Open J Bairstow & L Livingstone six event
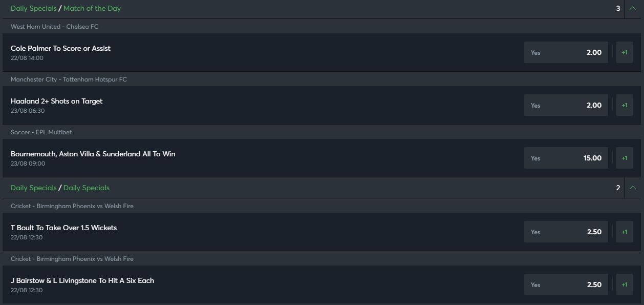This screenshot has height=305, width=644. [82, 280]
